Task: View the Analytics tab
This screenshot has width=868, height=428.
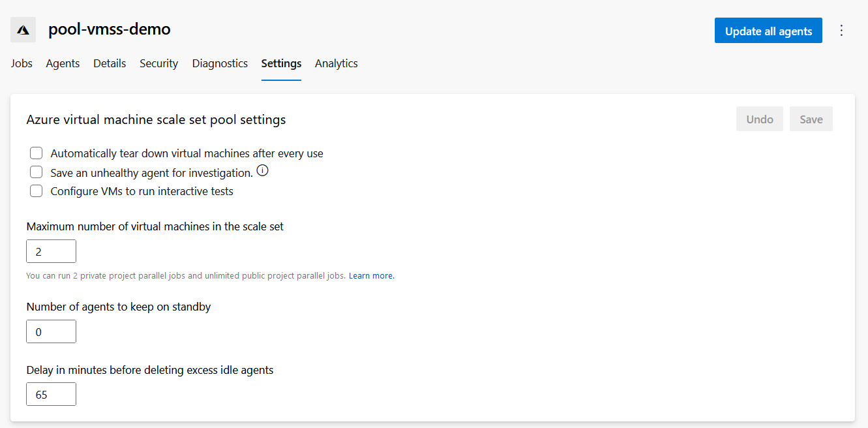Action: [336, 63]
